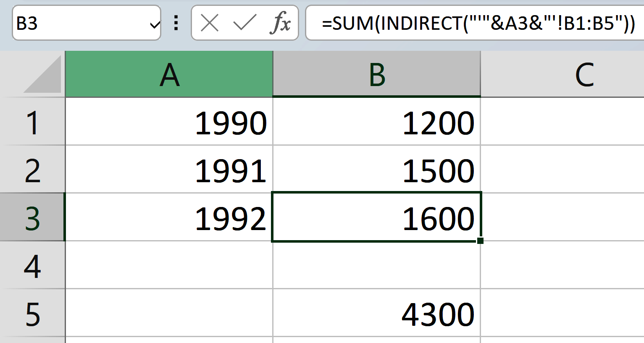The image size is (644, 343).
Task: Click the Cancel (X) formula icon
Action: tap(210, 23)
